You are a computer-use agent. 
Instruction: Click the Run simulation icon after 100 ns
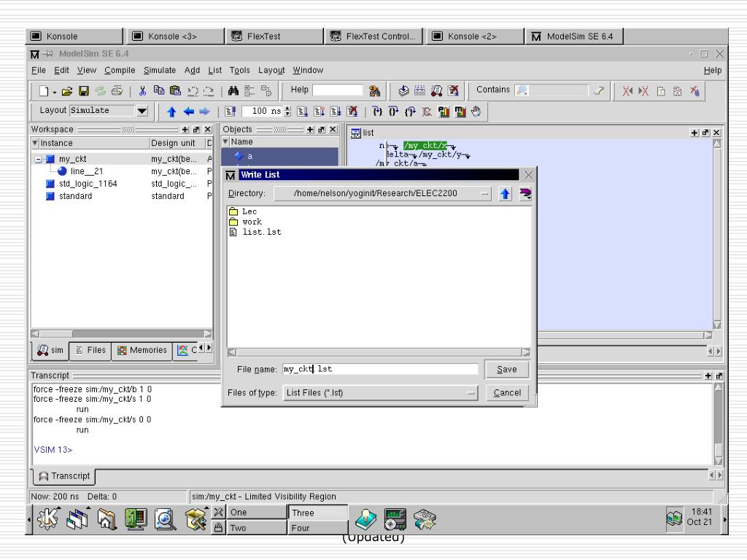302,112
